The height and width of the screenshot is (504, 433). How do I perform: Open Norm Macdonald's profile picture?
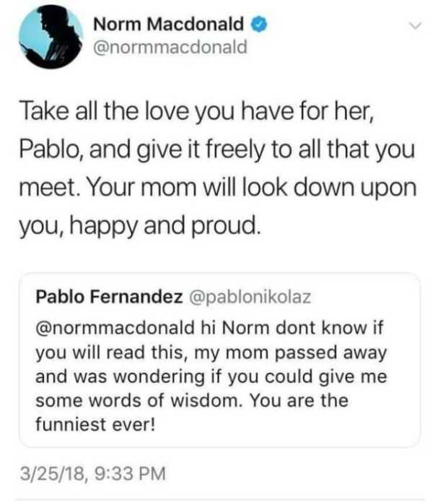click(x=49, y=40)
